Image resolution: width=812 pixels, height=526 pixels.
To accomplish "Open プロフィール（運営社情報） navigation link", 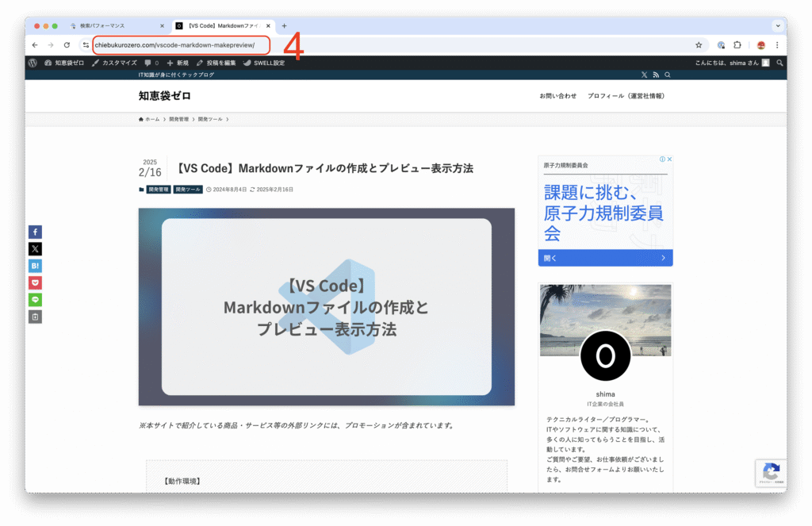I will click(626, 96).
